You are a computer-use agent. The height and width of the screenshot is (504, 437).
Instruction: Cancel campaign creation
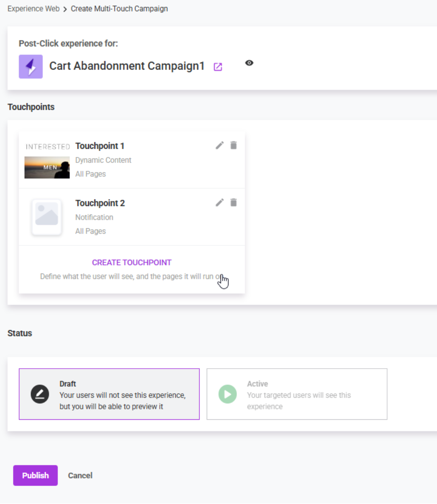coord(80,476)
